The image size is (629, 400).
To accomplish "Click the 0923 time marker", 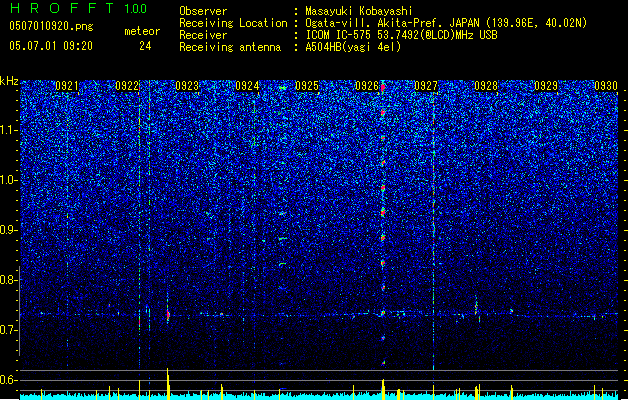I will 187,86.
